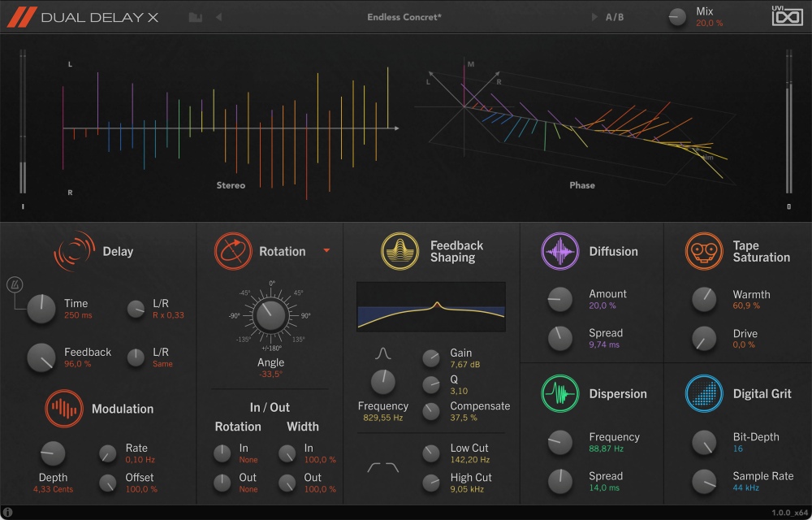
Task: Open the Endless Concret preset menu
Action: [404, 17]
